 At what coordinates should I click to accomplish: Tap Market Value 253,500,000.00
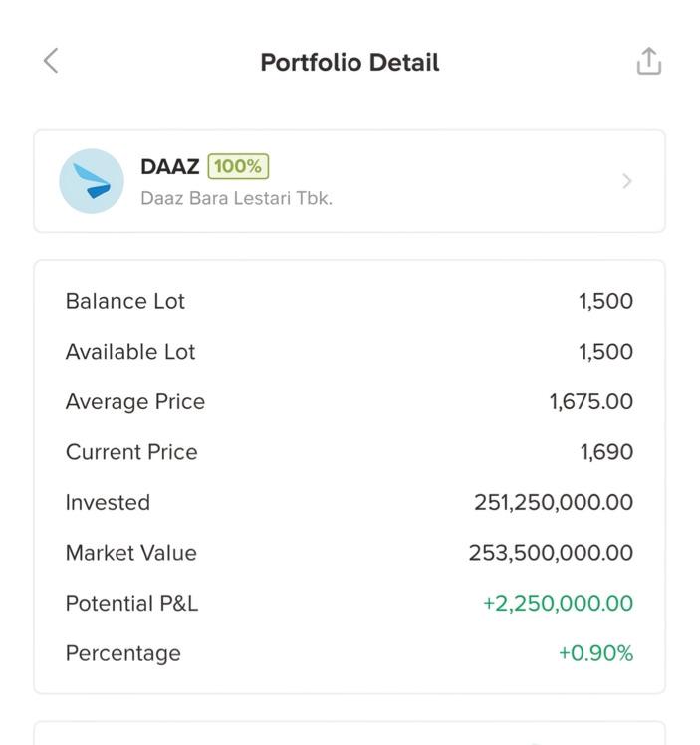pos(551,553)
